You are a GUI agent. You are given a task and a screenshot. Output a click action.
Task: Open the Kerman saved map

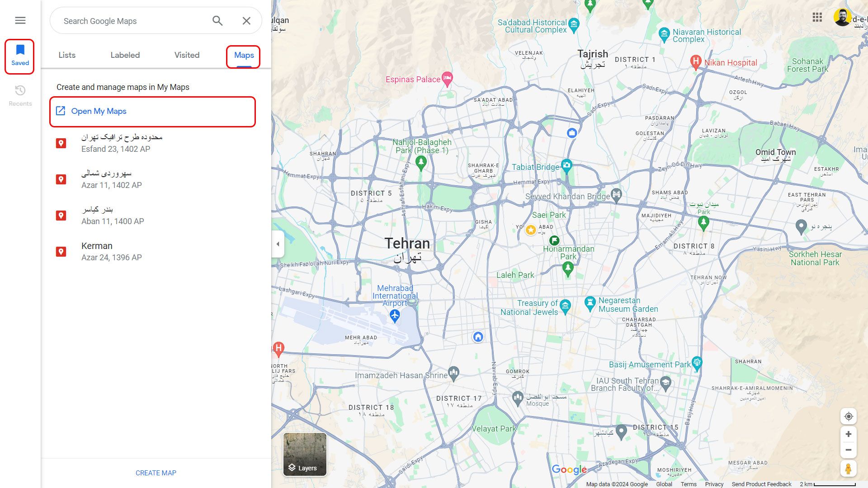click(x=156, y=251)
